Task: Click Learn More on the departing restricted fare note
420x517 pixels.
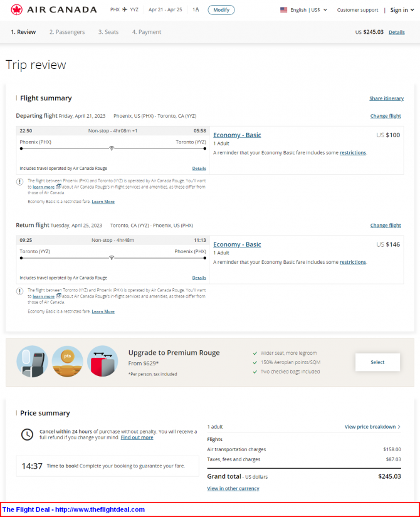Action: [x=103, y=201]
